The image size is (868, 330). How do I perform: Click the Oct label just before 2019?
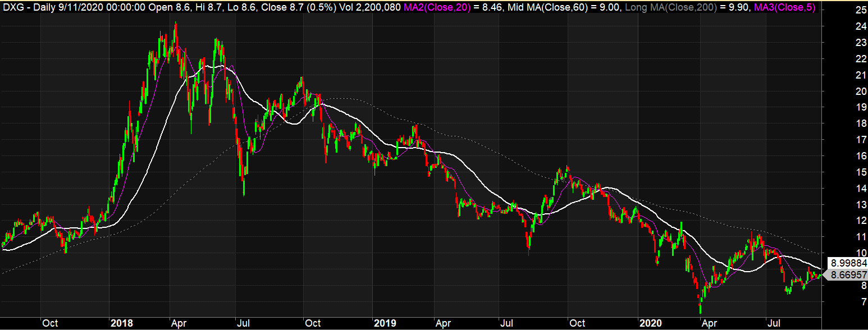click(x=313, y=323)
